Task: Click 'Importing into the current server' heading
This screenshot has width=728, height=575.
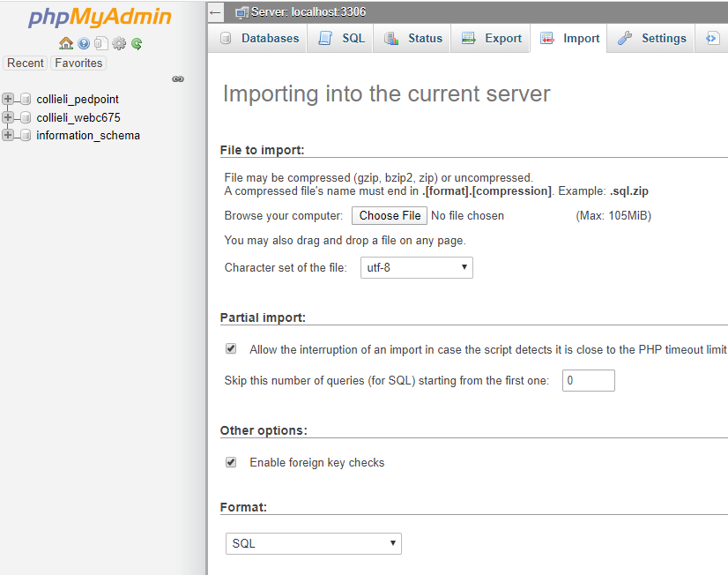Action: (x=386, y=93)
